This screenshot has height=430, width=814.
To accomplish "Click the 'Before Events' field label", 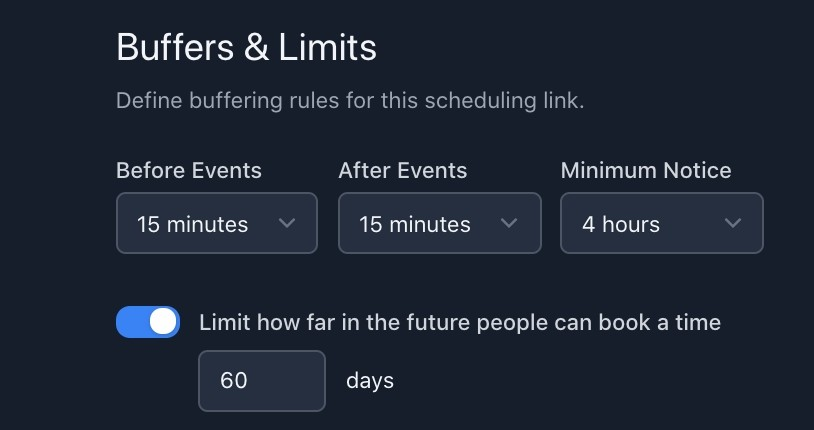I will click(x=189, y=171).
